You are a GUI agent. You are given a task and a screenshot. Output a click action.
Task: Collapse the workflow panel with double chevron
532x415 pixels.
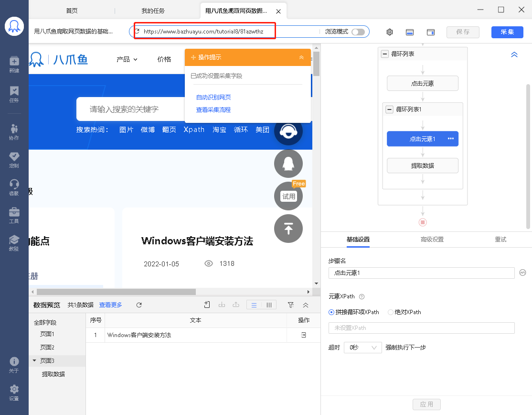point(514,55)
